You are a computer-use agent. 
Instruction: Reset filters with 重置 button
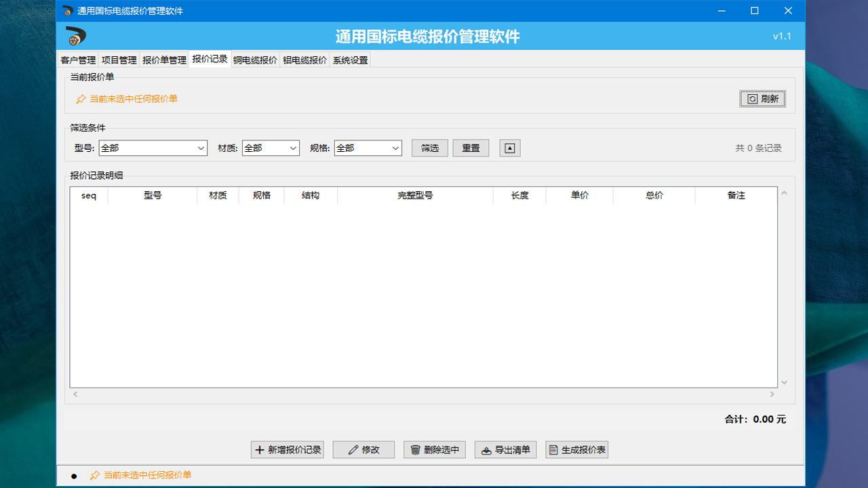click(471, 148)
